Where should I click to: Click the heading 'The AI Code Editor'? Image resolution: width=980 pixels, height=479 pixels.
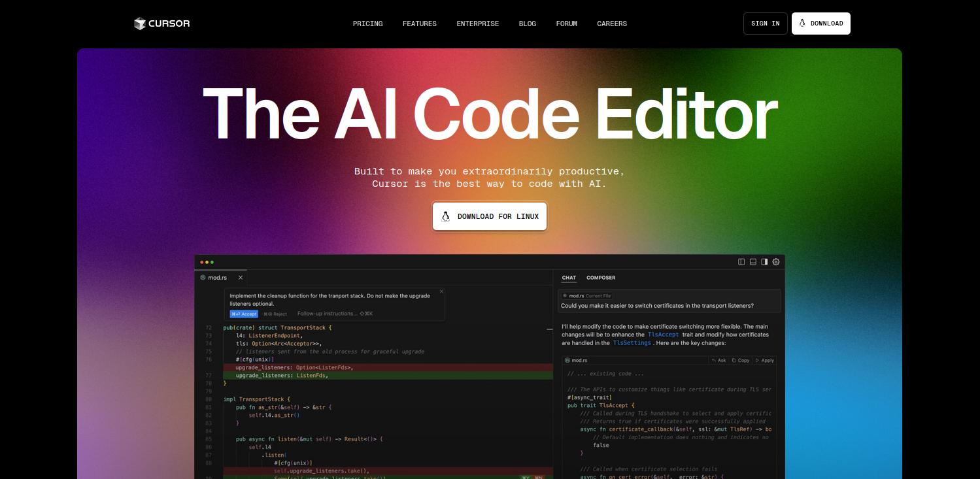[x=490, y=113]
